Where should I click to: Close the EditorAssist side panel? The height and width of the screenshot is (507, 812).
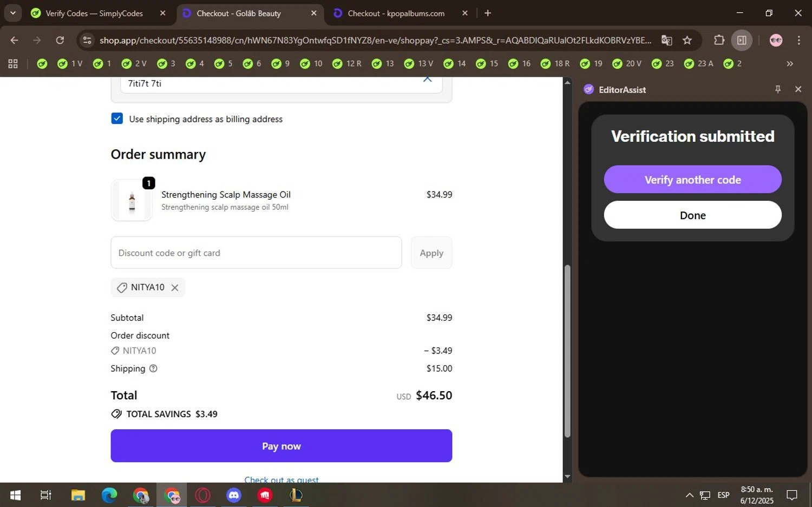[x=798, y=89]
